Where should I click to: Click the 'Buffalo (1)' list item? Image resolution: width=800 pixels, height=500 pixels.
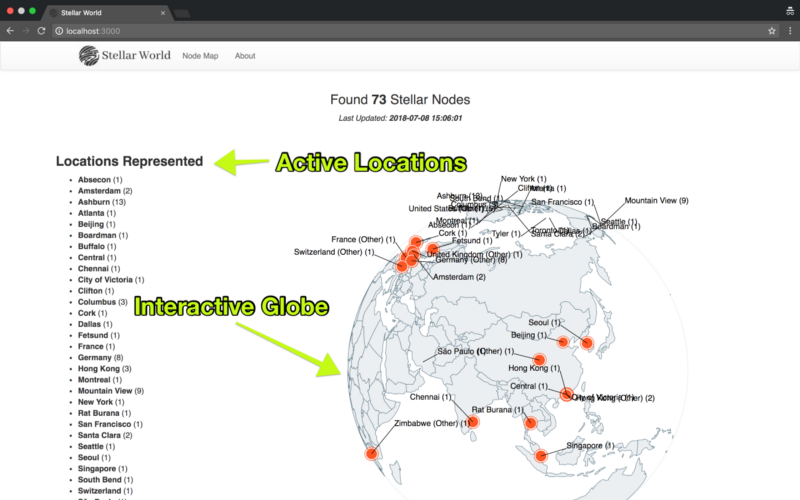tap(97, 246)
